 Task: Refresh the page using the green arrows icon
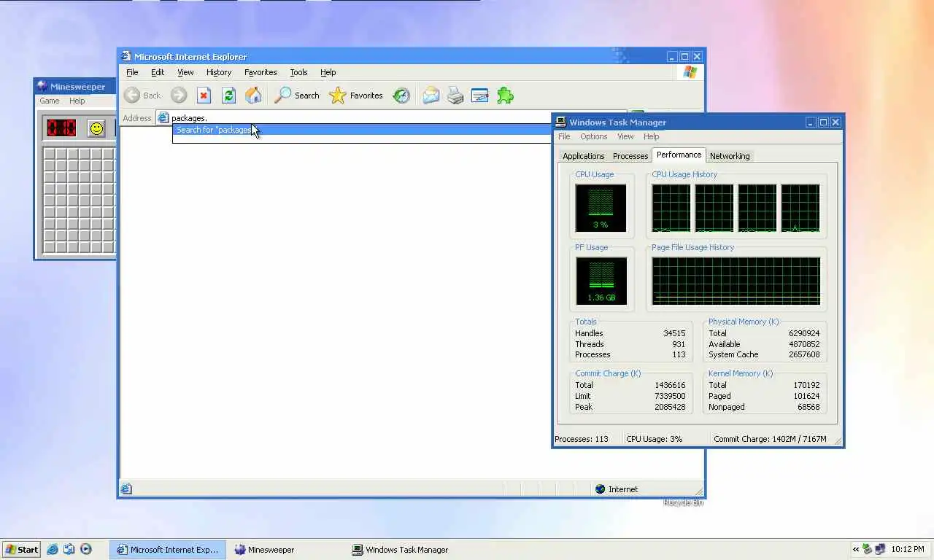(228, 96)
